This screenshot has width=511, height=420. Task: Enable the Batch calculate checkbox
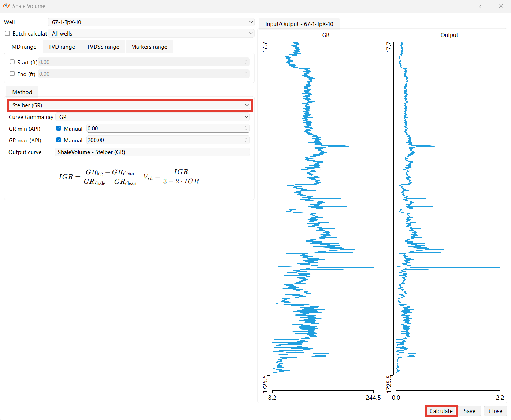point(7,33)
